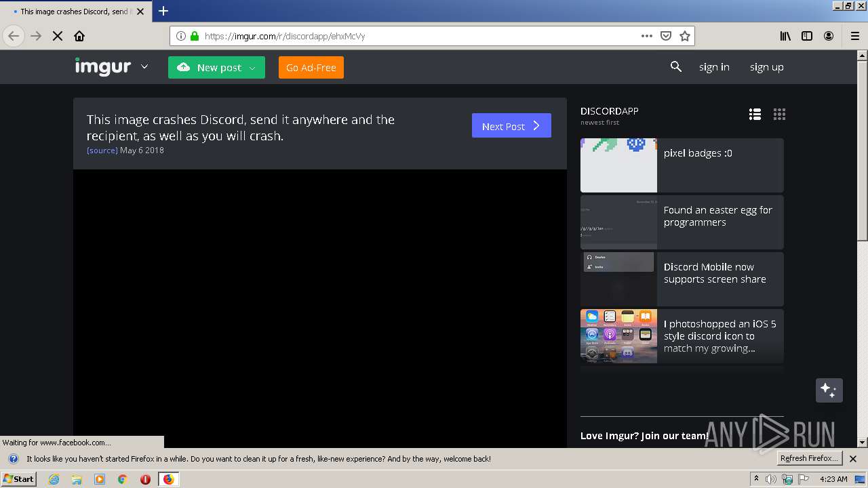
Task: Open imgur search magnifier icon
Action: click(x=675, y=66)
